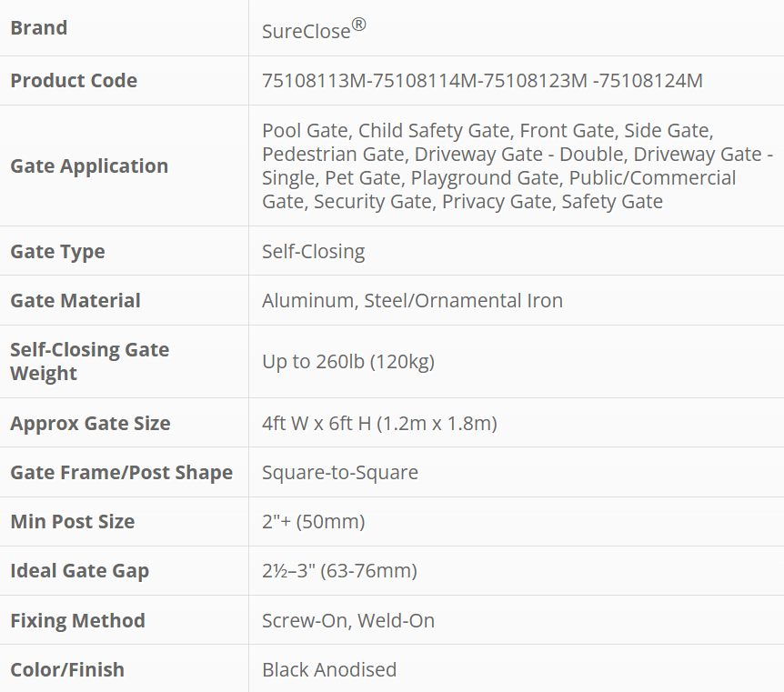Image resolution: width=784 pixels, height=692 pixels.
Task: Select the Black Anodised finish value
Action: tap(329, 669)
